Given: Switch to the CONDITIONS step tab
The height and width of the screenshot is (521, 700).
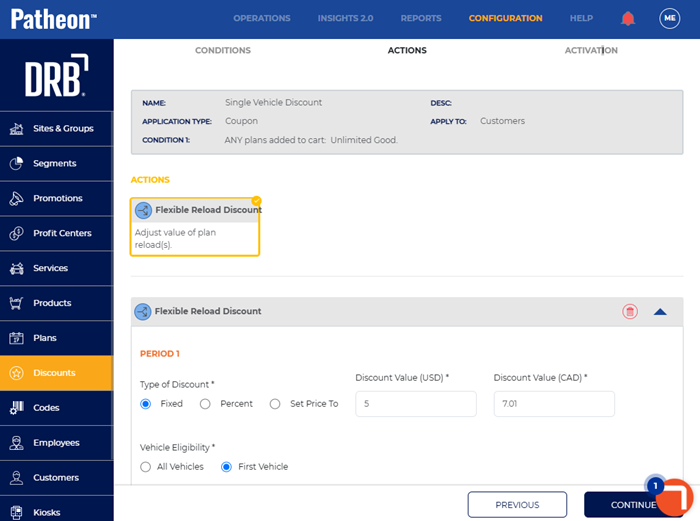Looking at the screenshot, I should pyautogui.click(x=223, y=50).
